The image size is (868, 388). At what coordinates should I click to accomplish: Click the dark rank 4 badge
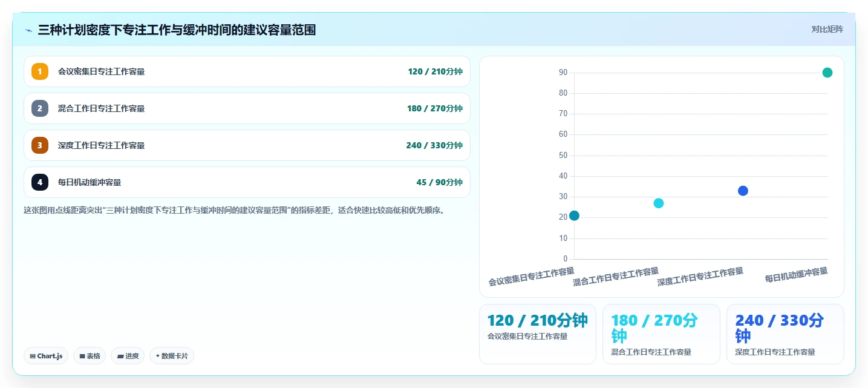pyautogui.click(x=40, y=182)
